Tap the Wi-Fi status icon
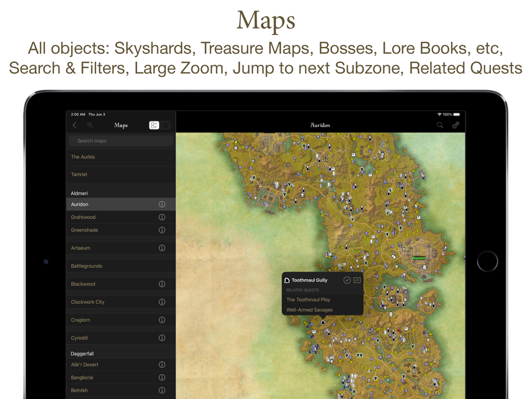532x399 pixels. (439, 114)
